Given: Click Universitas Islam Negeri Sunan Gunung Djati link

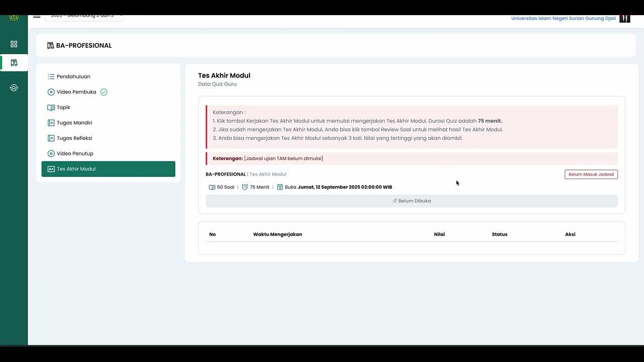Looking at the screenshot, I should pos(563,19).
